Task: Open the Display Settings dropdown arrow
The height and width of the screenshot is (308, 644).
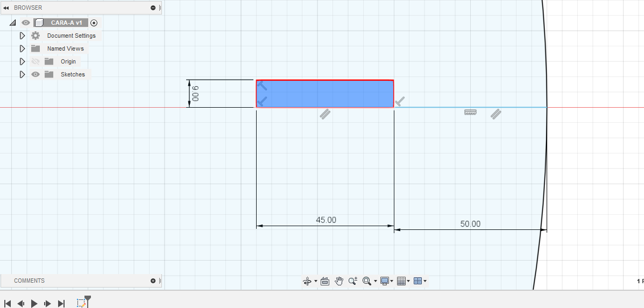Action: pyautogui.click(x=392, y=281)
